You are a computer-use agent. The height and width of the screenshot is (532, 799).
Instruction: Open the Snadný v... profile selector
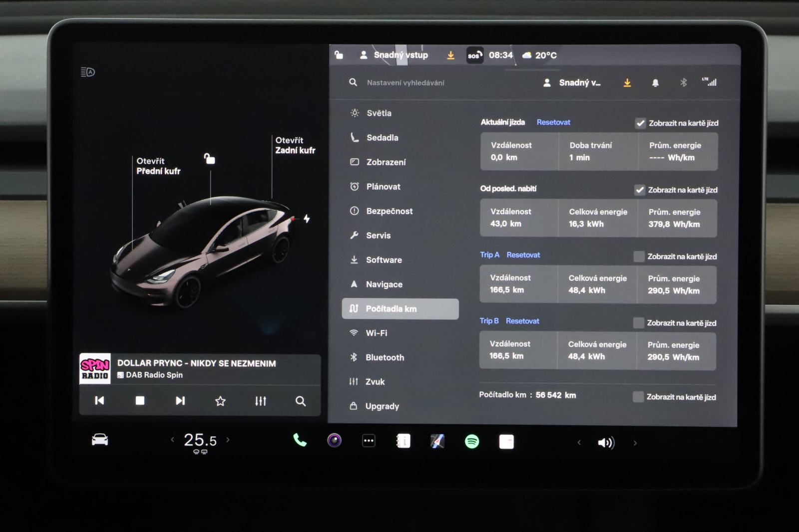coord(572,83)
